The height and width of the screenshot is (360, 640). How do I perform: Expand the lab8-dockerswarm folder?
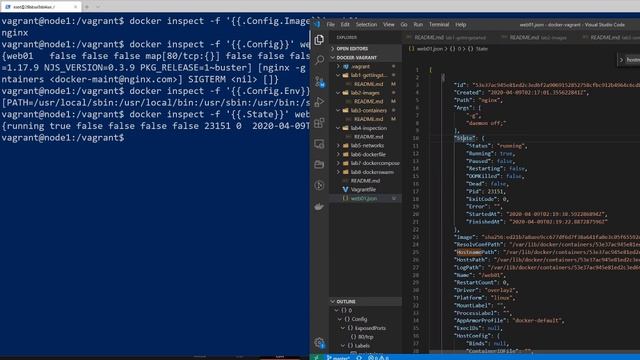(x=365, y=172)
